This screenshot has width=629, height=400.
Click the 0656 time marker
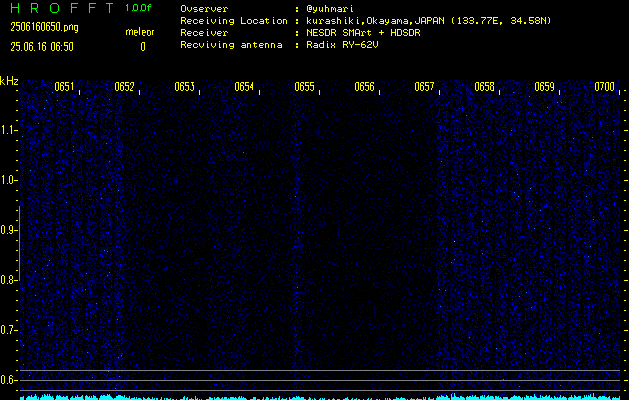[364, 87]
